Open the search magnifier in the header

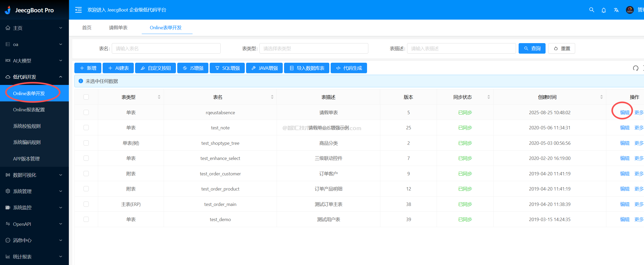coord(592,10)
